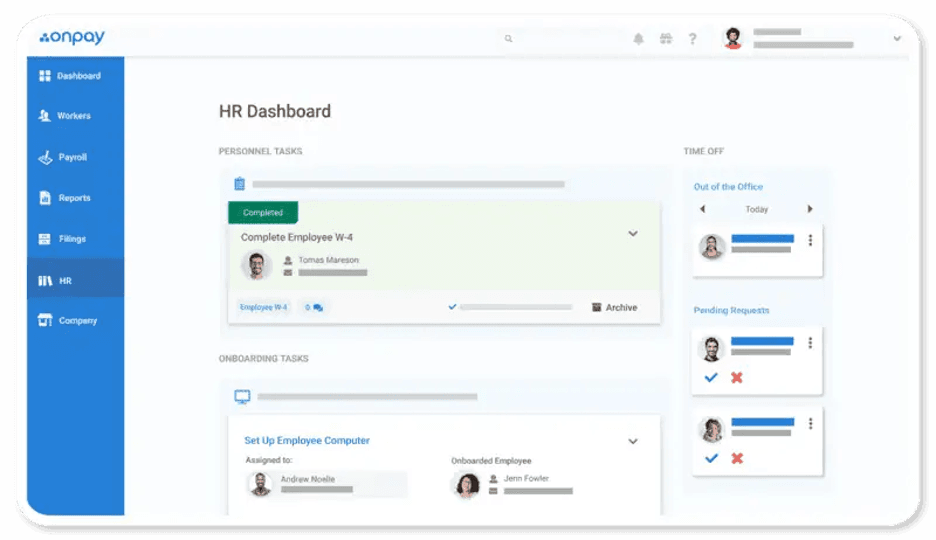
Task: Click Tomas Mareson name text
Action: pos(328,260)
